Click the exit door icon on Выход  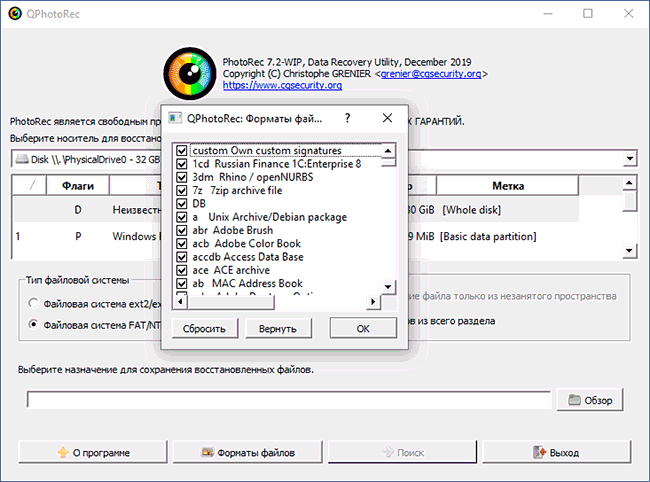click(x=539, y=452)
